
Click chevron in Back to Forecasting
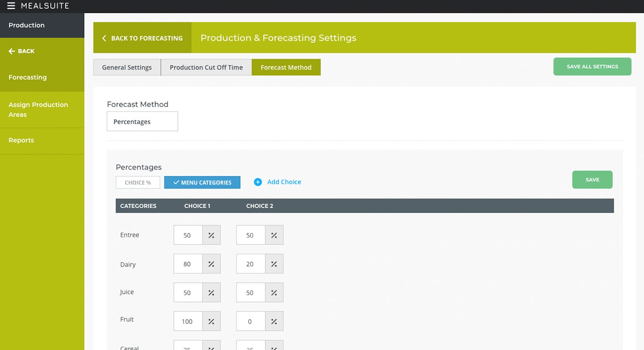104,38
